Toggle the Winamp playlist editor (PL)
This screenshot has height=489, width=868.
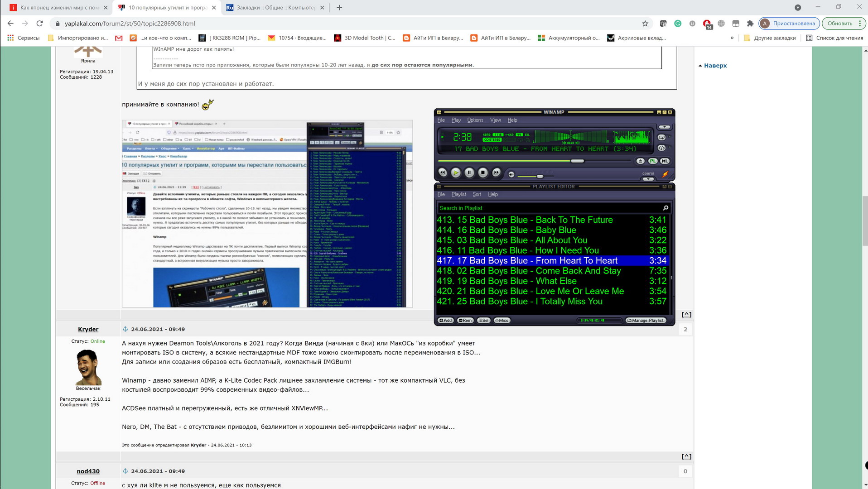pos(652,161)
